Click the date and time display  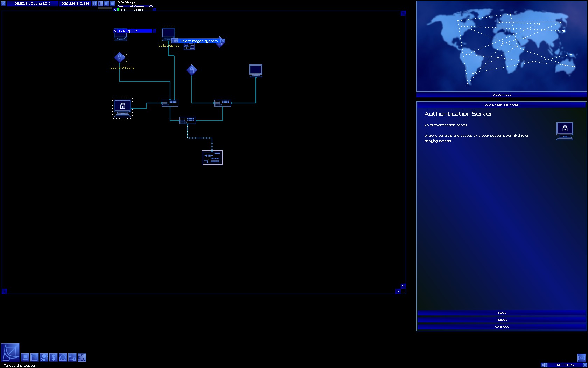coord(33,4)
